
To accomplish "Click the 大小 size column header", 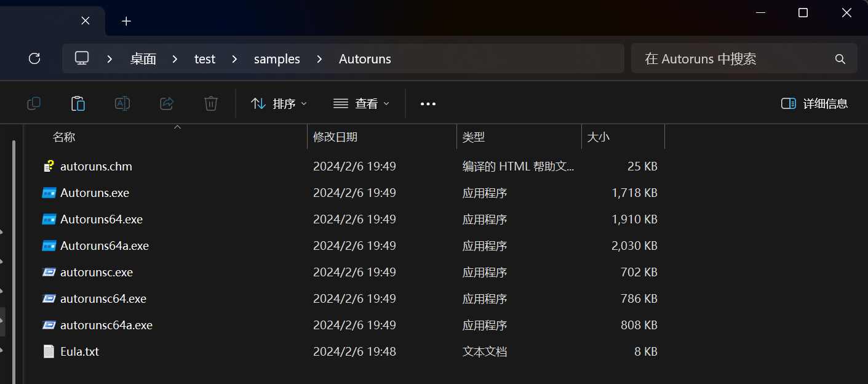I will 599,137.
